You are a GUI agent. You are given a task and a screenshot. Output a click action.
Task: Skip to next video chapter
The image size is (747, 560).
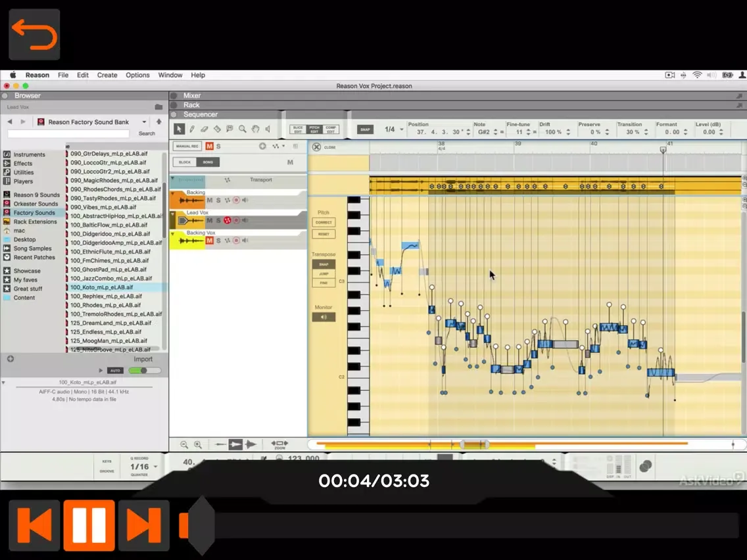[143, 525]
